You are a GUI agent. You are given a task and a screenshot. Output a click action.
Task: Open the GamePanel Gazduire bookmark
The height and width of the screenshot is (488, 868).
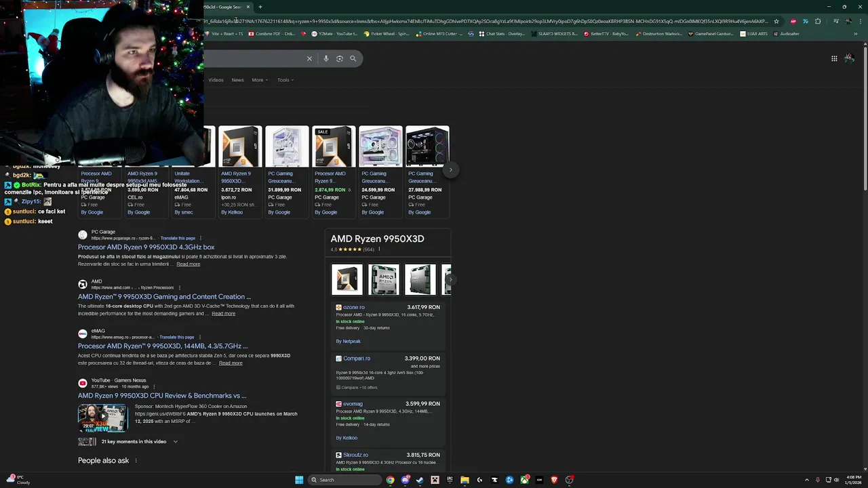711,33
